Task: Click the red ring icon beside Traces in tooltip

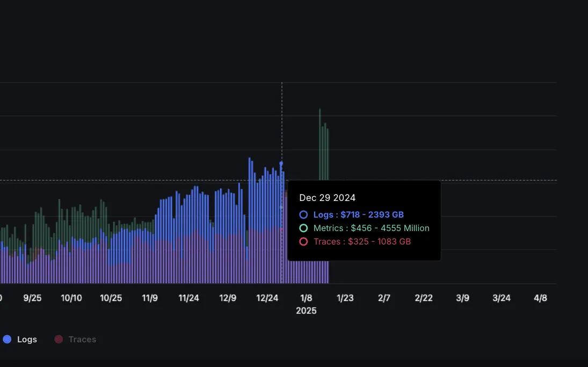Action: (x=303, y=242)
